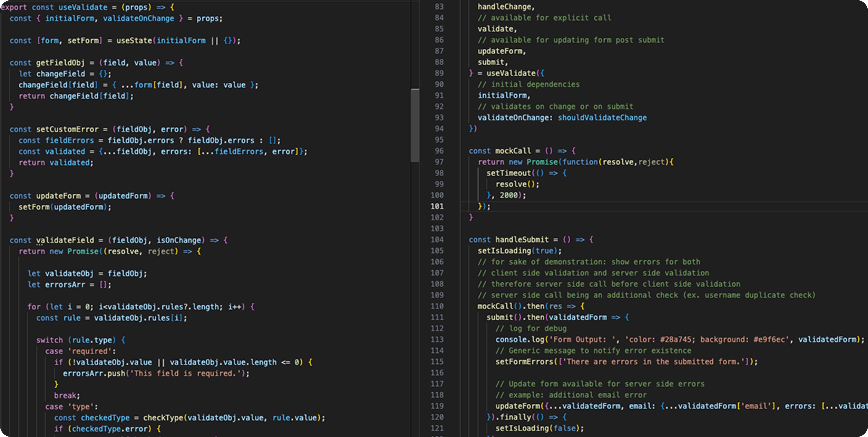Click 'setForm(updatedForm);' statement
The height and width of the screenshot is (437, 868).
pos(65,207)
